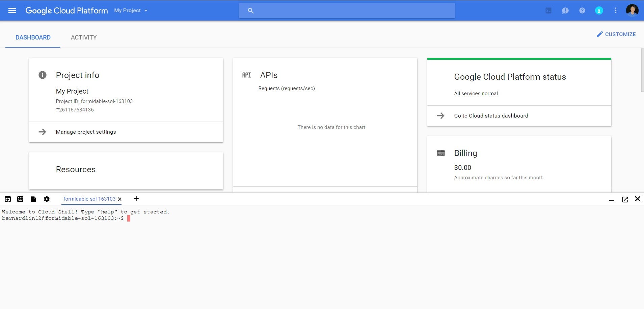Image resolution: width=644 pixels, height=309 pixels.
Task: Toggle the Cloud Shell on-screen keyboard icon
Action: click(x=20, y=199)
